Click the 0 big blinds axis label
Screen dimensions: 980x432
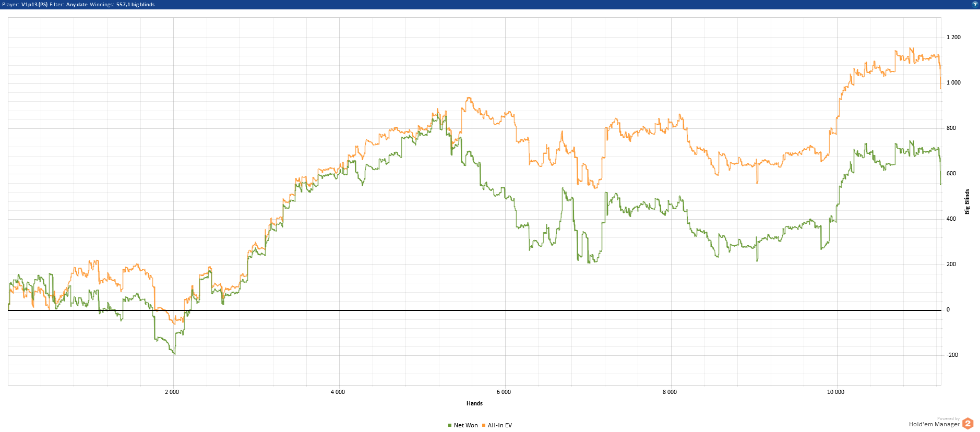(948, 309)
